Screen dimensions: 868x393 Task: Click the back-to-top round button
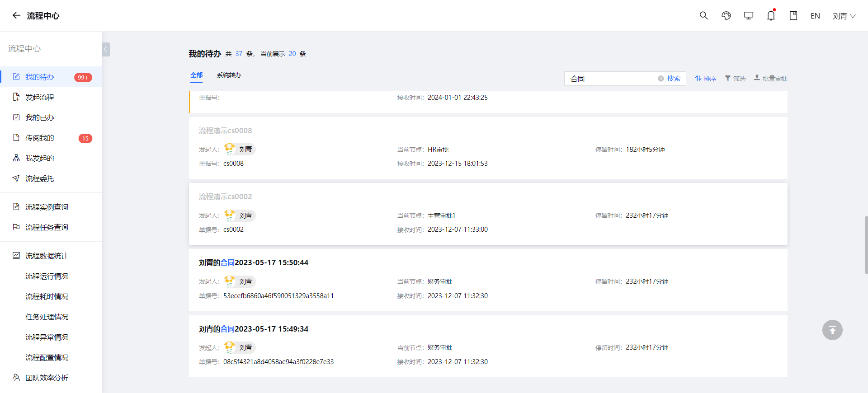pyautogui.click(x=832, y=330)
